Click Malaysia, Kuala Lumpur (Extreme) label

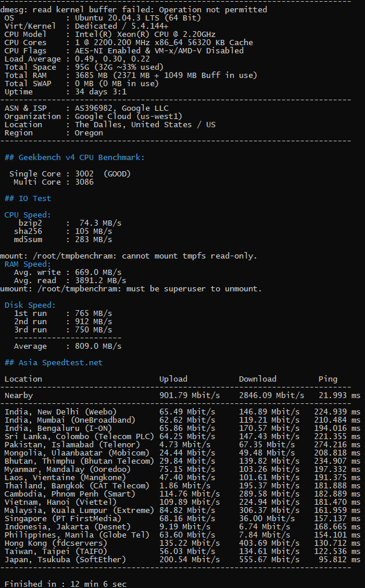pyautogui.click(x=80, y=511)
